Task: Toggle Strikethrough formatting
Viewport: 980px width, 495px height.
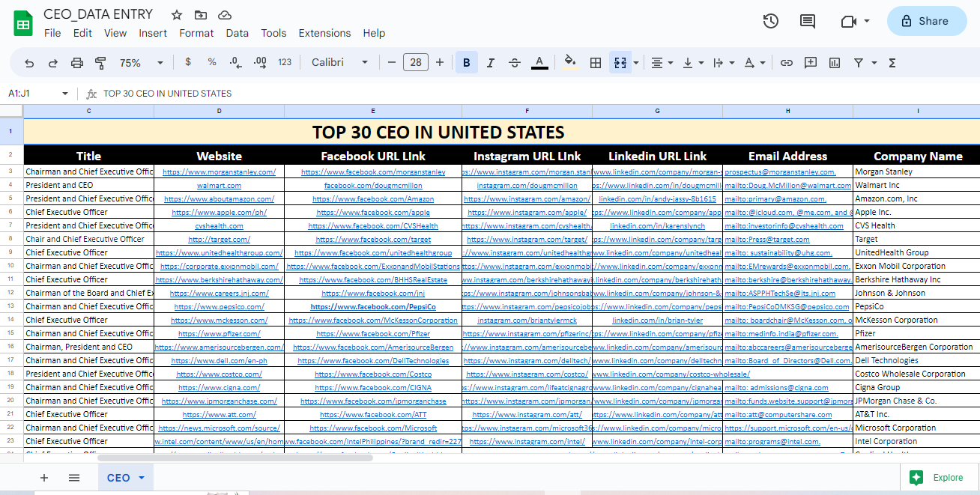Action: tap(515, 63)
